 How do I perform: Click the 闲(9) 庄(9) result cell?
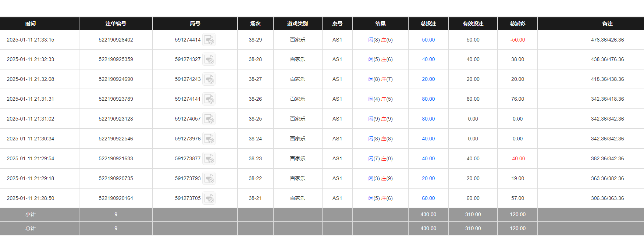click(380, 119)
